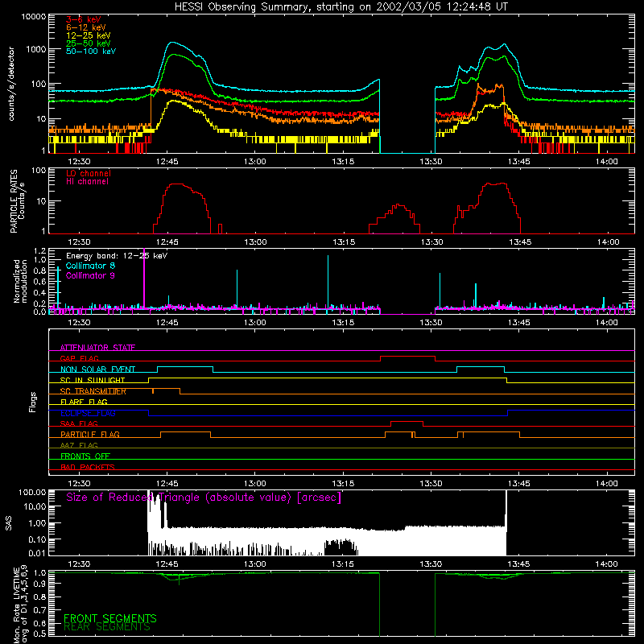The height and width of the screenshot is (644, 644).
Task: Select the 'Collimator 8' legend entry
Action: pyautogui.click(x=90, y=266)
